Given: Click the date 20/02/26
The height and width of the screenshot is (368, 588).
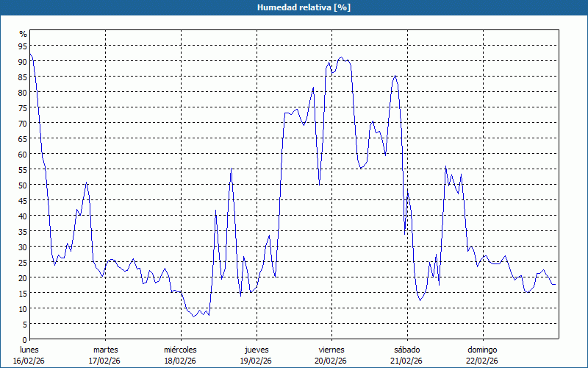Looking at the screenshot, I should tap(331, 361).
